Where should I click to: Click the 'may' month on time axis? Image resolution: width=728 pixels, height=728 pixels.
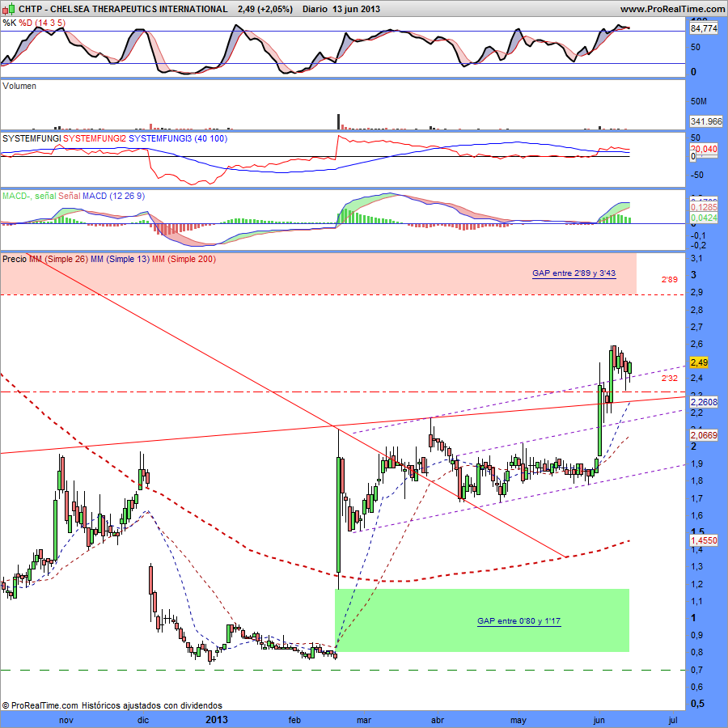(518, 721)
